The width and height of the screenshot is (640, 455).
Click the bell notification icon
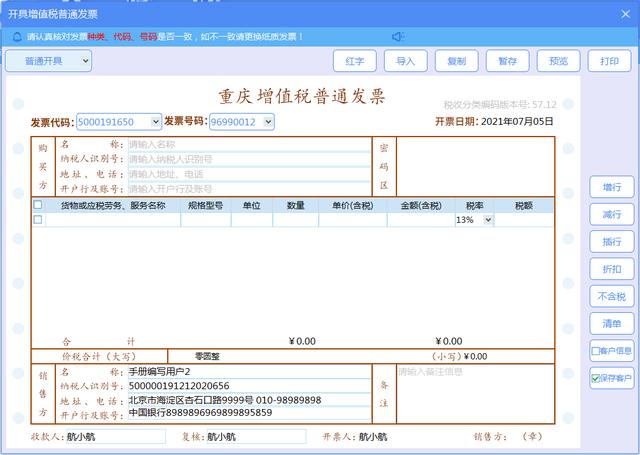tap(17, 37)
